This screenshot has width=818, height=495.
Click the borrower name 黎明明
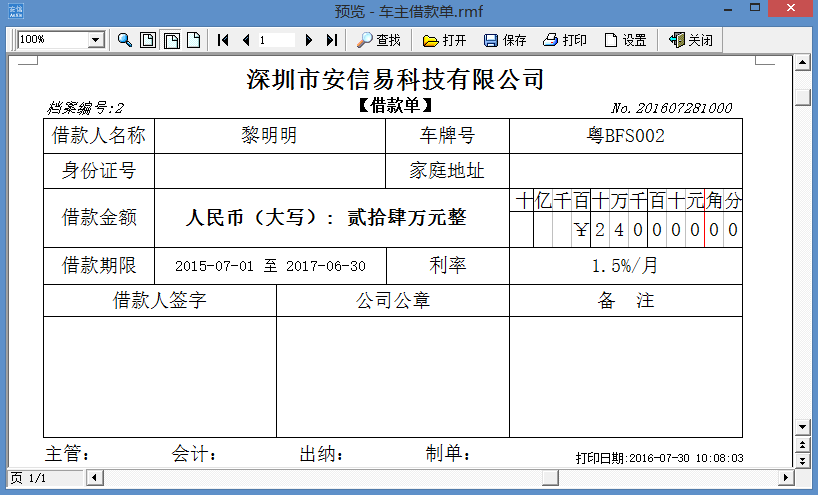[x=269, y=136]
